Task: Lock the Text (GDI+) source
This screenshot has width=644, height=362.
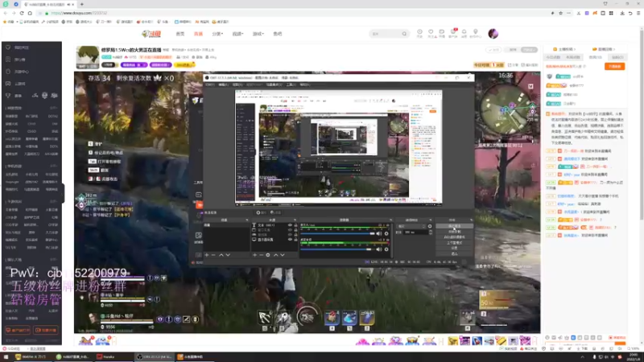Action: (295, 225)
